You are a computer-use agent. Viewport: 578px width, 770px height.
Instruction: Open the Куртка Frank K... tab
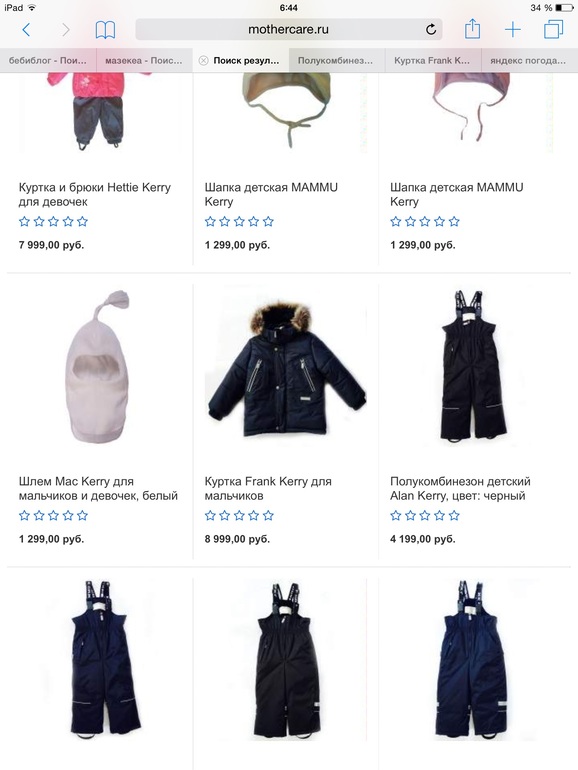tap(433, 60)
